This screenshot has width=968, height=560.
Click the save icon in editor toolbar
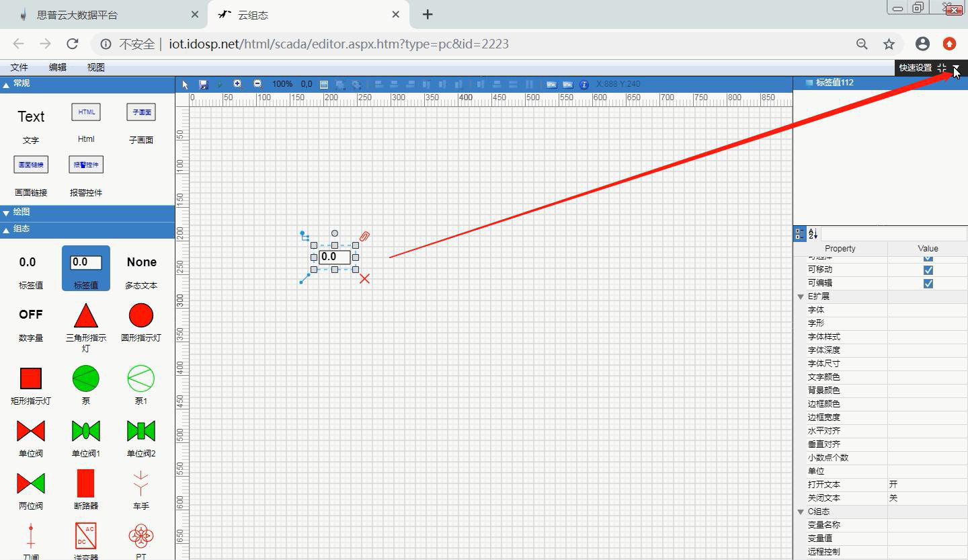tap(204, 84)
